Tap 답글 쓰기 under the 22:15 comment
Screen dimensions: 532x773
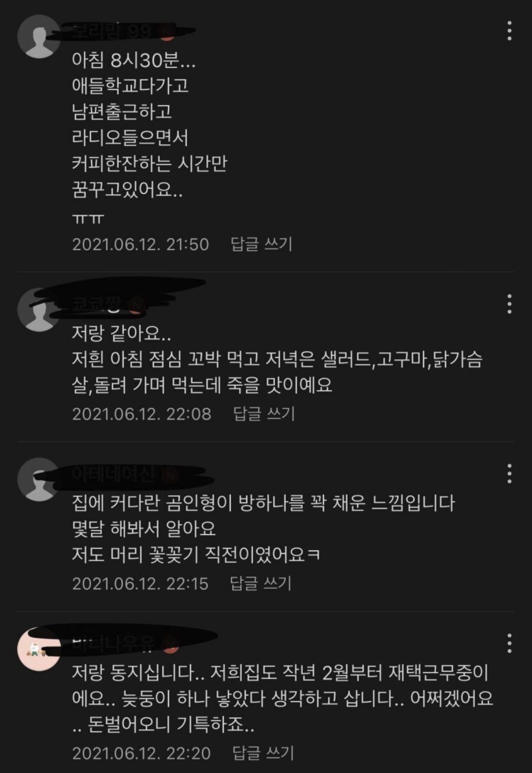(261, 583)
